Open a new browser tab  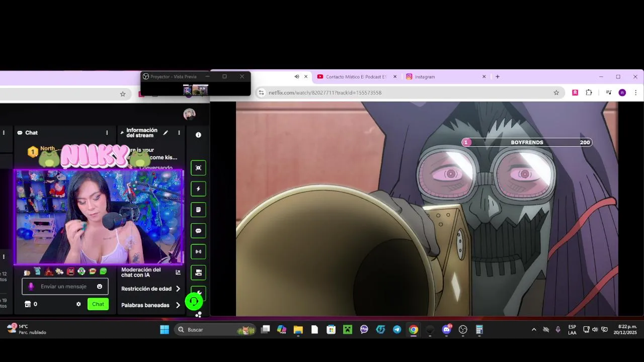[x=498, y=77]
